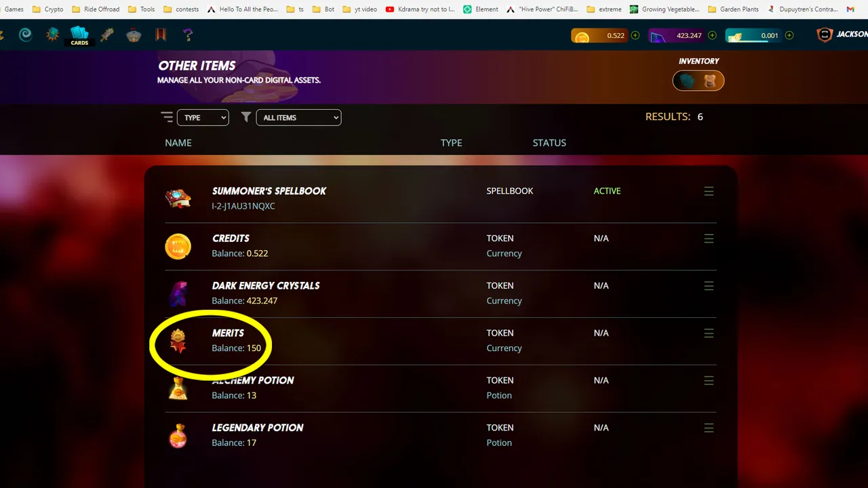Image resolution: width=868 pixels, height=488 pixels.
Task: Open the Tools bookmarks folder
Action: pyautogui.click(x=141, y=9)
